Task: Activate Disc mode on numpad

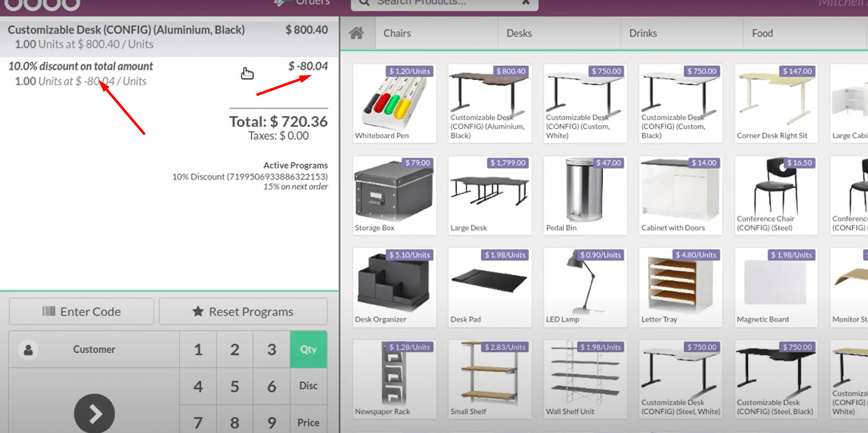Action: coord(308,386)
